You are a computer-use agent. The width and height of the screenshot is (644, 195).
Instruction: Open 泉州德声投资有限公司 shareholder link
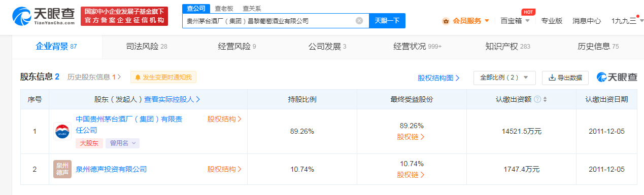coord(111,169)
